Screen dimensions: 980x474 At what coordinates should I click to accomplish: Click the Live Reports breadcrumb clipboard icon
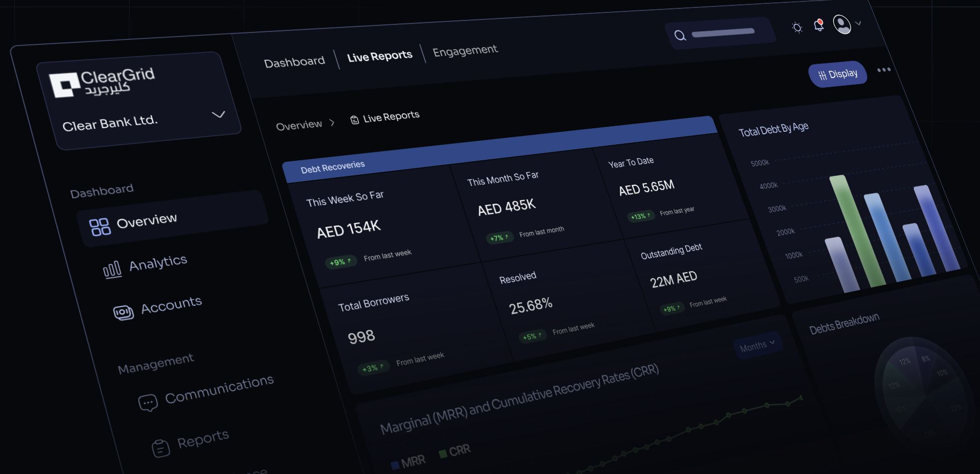pyautogui.click(x=355, y=120)
